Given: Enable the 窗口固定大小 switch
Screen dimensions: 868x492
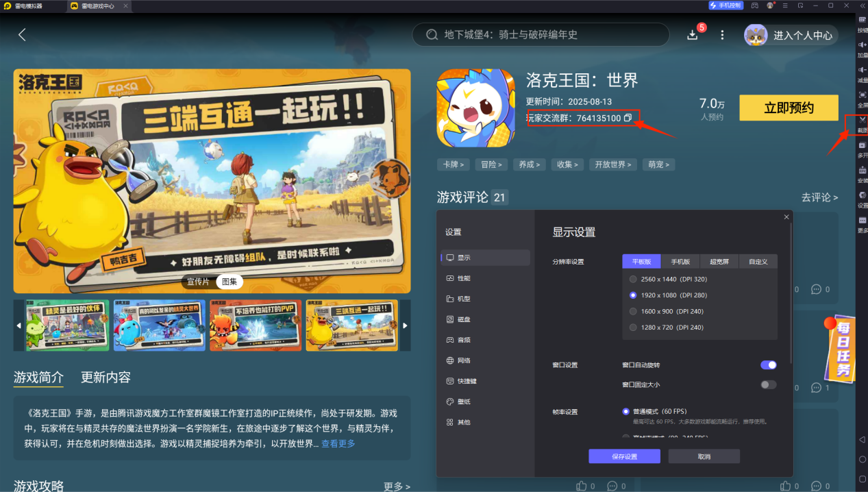Looking at the screenshot, I should pyautogui.click(x=769, y=384).
